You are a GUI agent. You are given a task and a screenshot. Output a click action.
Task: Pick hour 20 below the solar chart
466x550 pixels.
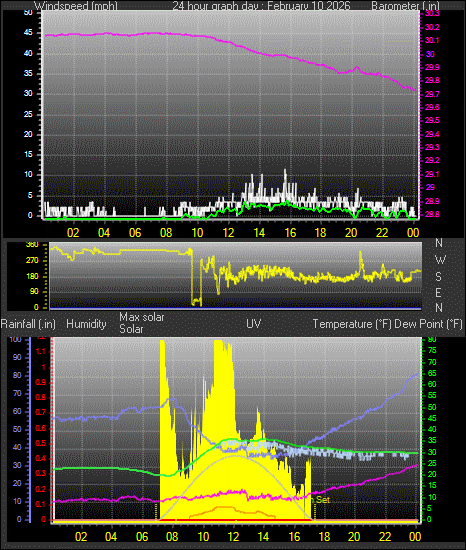[354, 537]
